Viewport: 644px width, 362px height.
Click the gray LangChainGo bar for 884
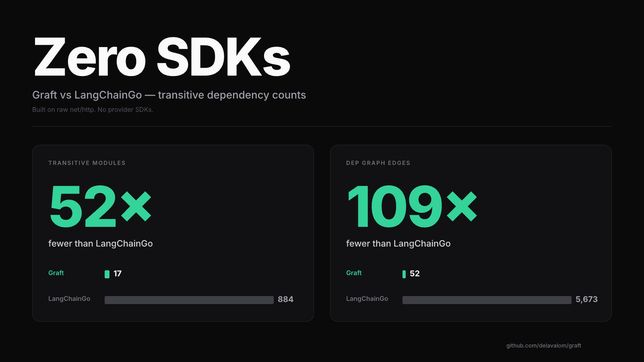(189, 300)
